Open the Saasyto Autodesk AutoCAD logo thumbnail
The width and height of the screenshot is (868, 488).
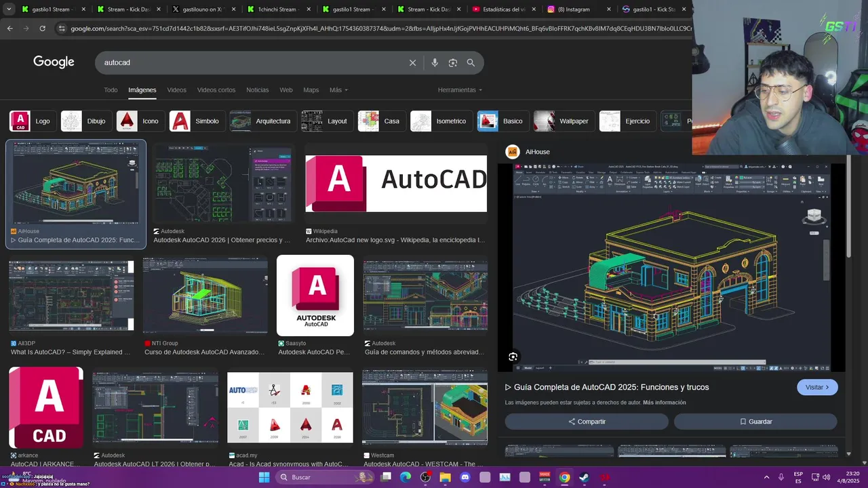tap(315, 296)
